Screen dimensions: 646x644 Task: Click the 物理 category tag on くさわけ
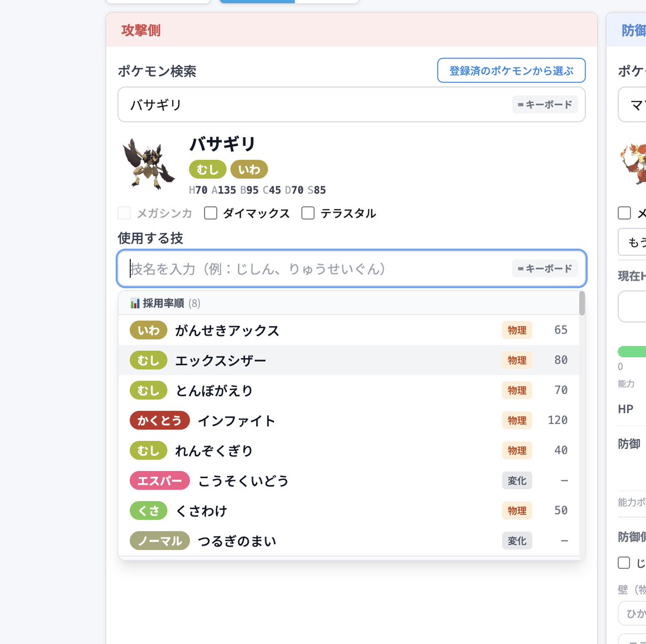pyautogui.click(x=517, y=511)
